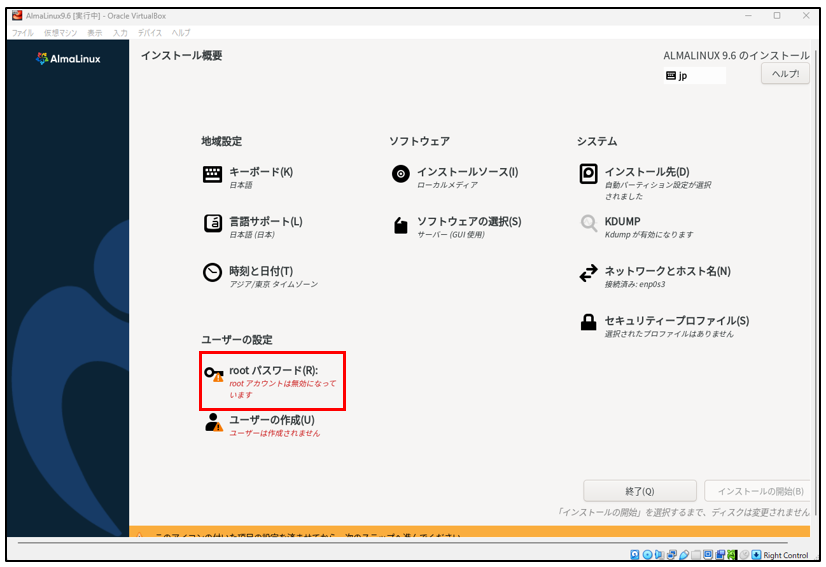Click the ヘルプ! help button
The height and width of the screenshot is (567, 826).
click(x=785, y=75)
